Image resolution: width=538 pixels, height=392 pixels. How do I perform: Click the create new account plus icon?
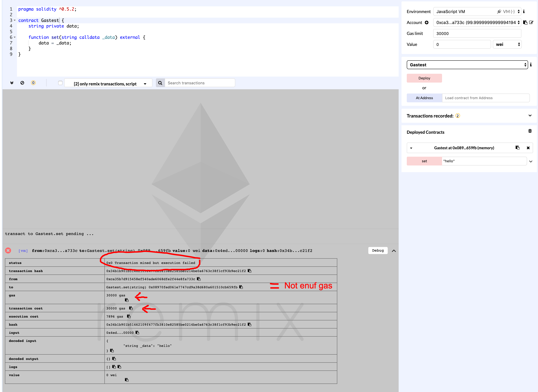click(427, 23)
